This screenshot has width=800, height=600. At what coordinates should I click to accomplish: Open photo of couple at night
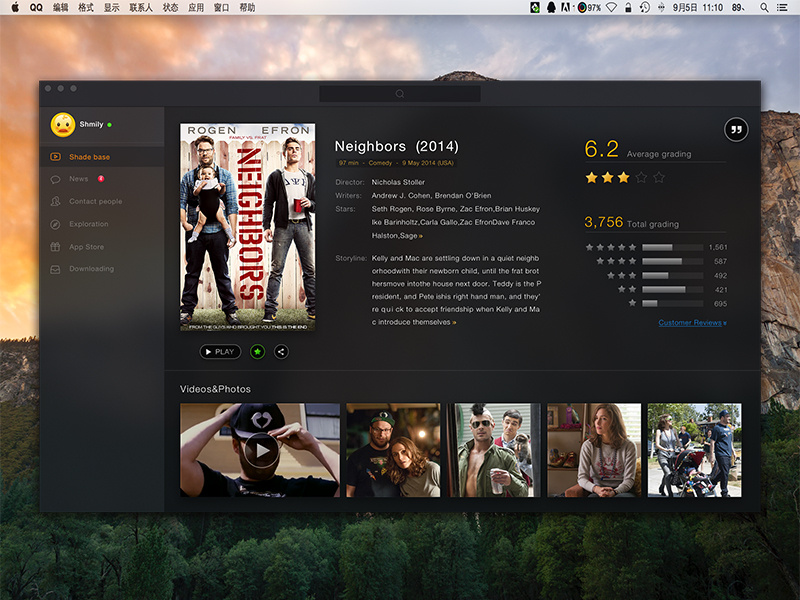tap(393, 450)
